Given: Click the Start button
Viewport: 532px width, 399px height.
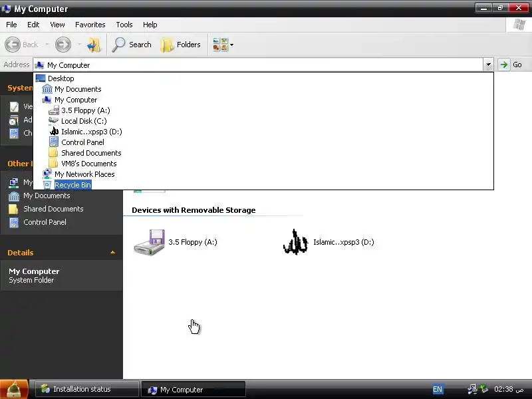Looking at the screenshot, I should (14, 390).
